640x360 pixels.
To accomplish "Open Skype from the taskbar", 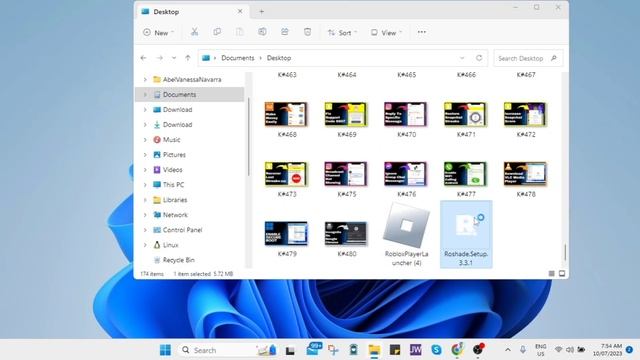I will (x=436, y=350).
